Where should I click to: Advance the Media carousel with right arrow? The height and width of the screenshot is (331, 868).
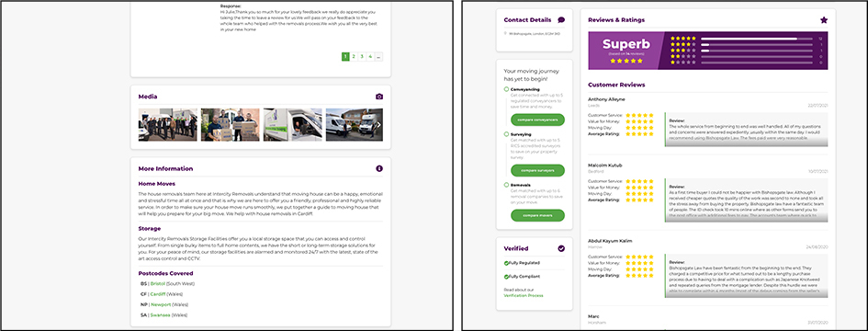(378, 125)
